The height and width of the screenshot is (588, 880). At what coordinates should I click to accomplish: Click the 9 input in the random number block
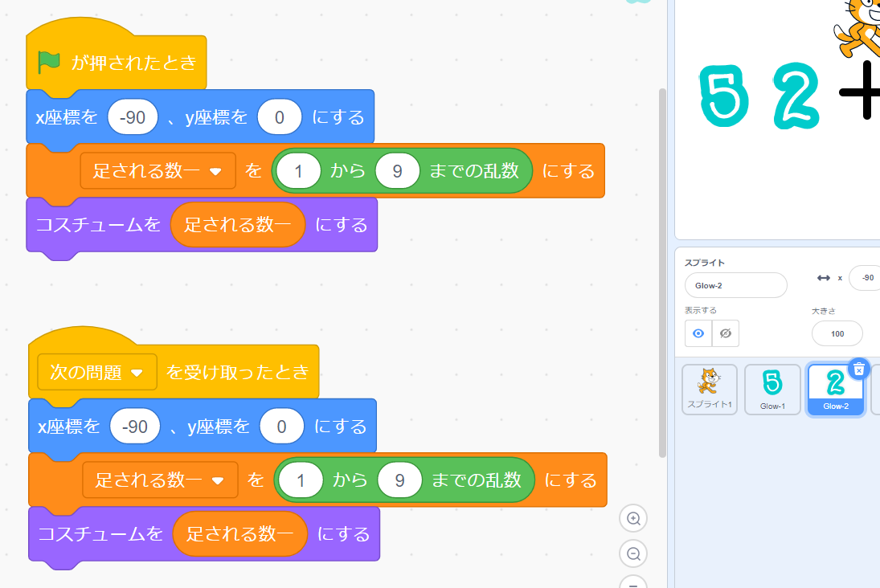397,170
